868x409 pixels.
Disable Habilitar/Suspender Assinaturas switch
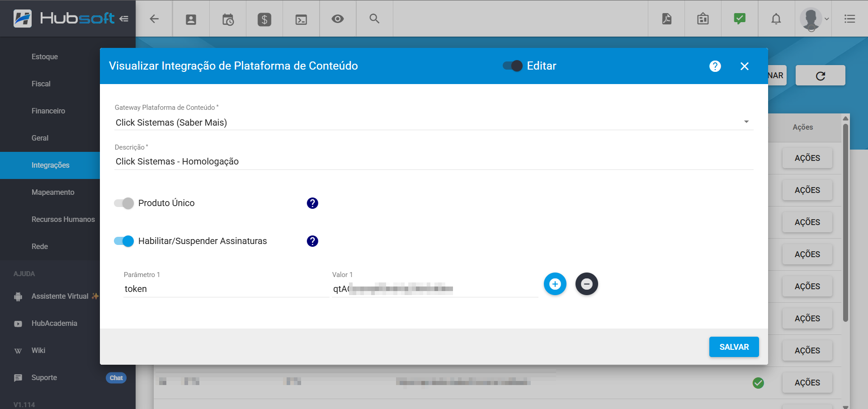pyautogui.click(x=124, y=241)
